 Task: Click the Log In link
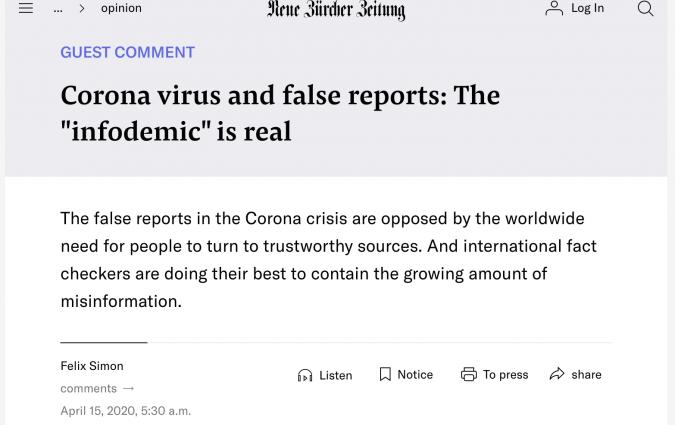click(x=587, y=8)
